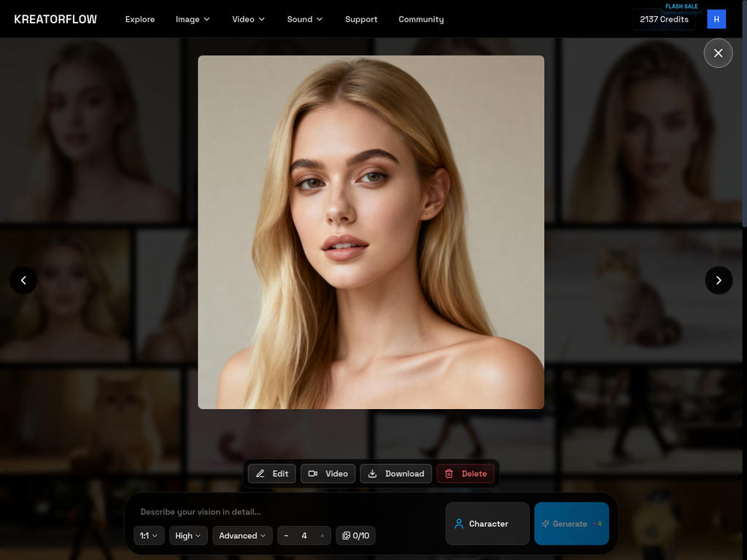This screenshot has height=560, width=747.
Task: Click the Download arrow icon
Action: pos(374,473)
